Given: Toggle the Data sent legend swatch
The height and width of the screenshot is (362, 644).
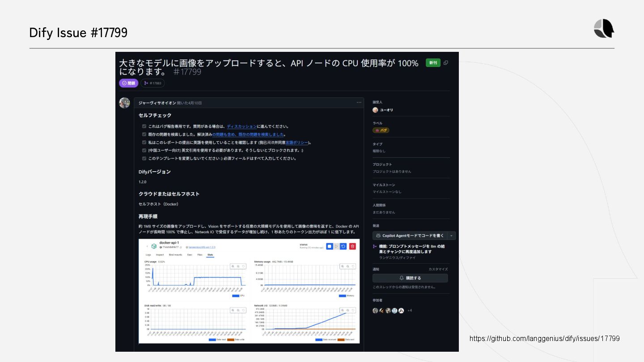Looking at the screenshot, I should coord(341,340).
